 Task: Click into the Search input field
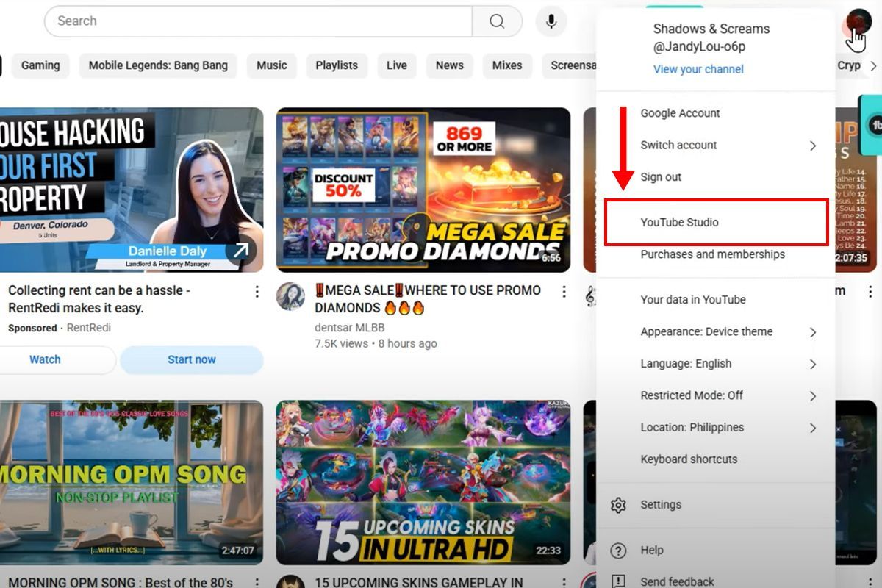pos(258,21)
